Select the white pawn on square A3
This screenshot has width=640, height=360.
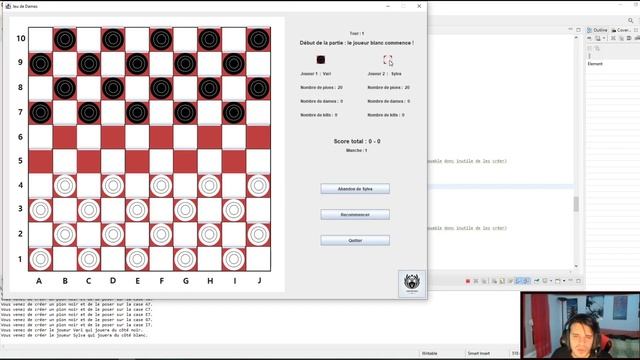click(40, 210)
